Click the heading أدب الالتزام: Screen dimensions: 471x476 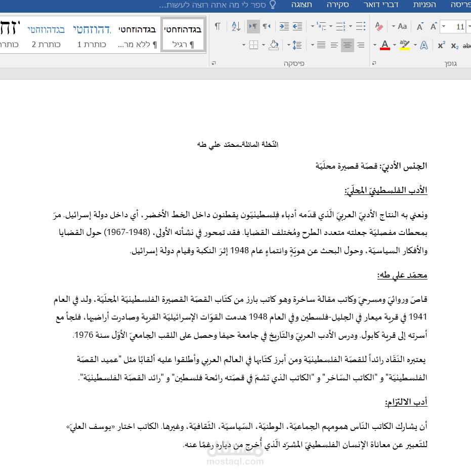click(x=406, y=402)
